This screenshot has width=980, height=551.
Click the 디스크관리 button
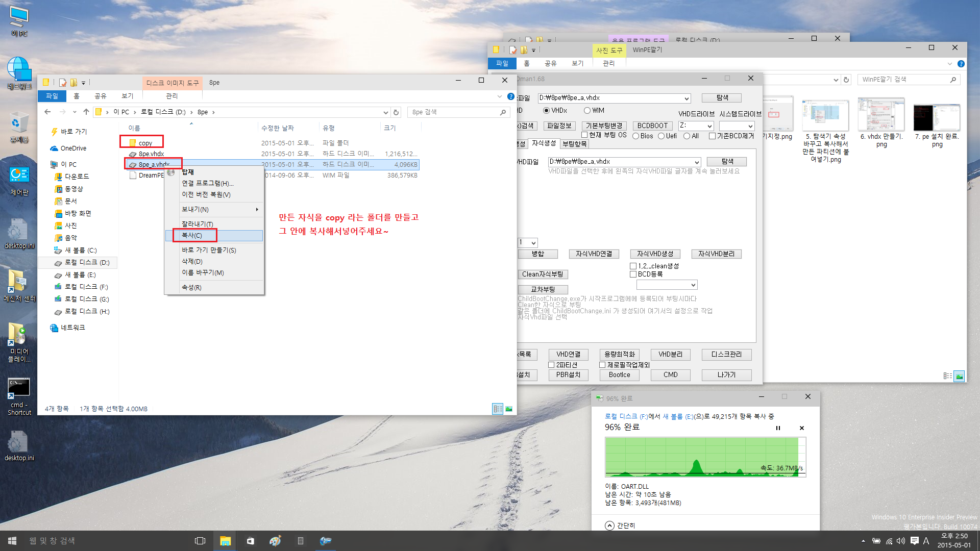pos(726,355)
